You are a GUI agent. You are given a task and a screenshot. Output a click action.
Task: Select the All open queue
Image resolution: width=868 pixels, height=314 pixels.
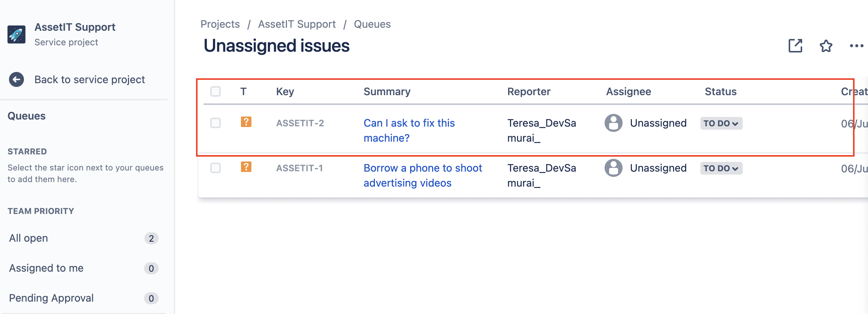pyautogui.click(x=28, y=238)
